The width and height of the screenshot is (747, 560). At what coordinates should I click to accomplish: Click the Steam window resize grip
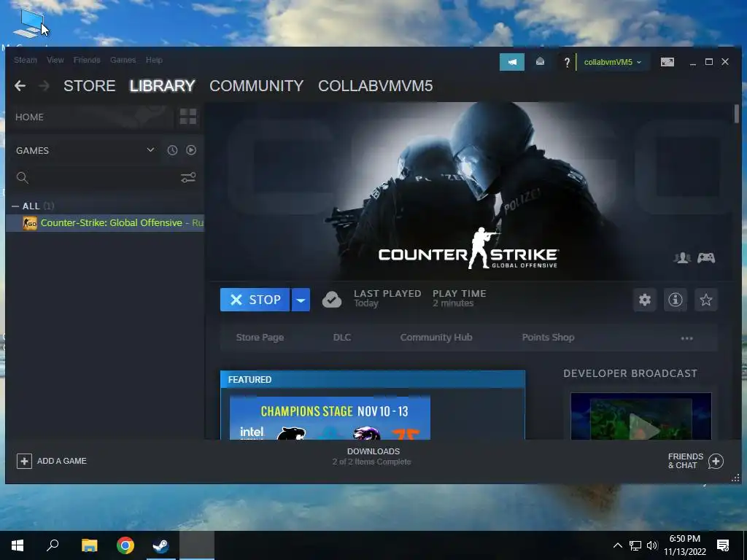coord(735,478)
